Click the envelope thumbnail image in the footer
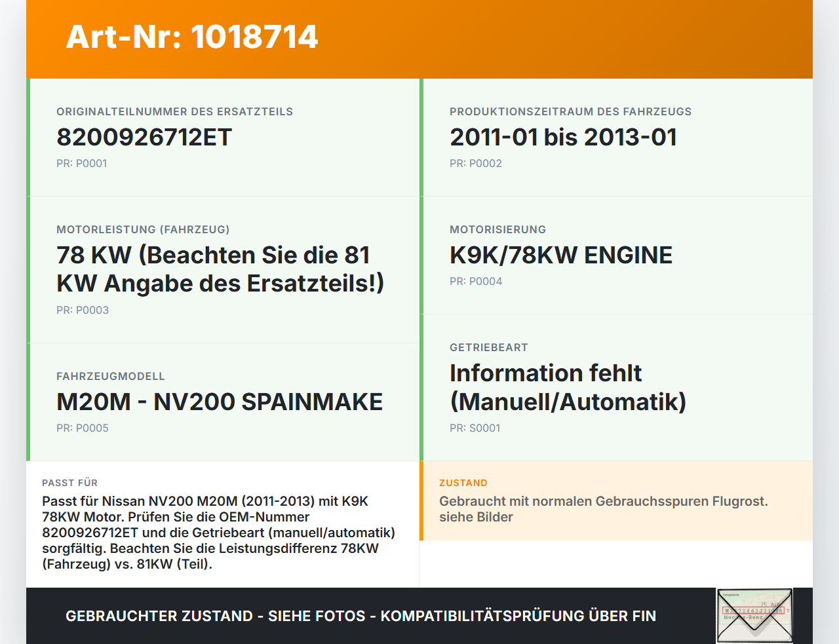The width and height of the screenshot is (839, 644). [754, 616]
